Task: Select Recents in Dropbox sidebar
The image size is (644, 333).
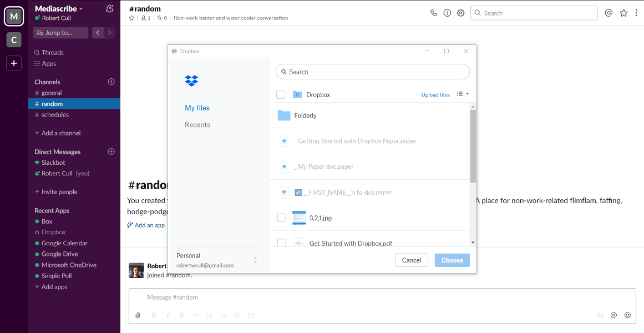Action: pyautogui.click(x=197, y=124)
